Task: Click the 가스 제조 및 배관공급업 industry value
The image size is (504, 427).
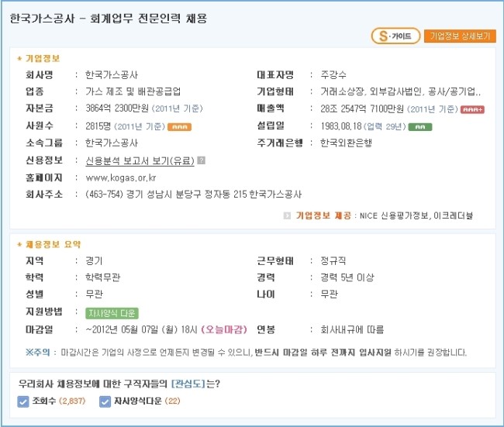Action: 133,91
